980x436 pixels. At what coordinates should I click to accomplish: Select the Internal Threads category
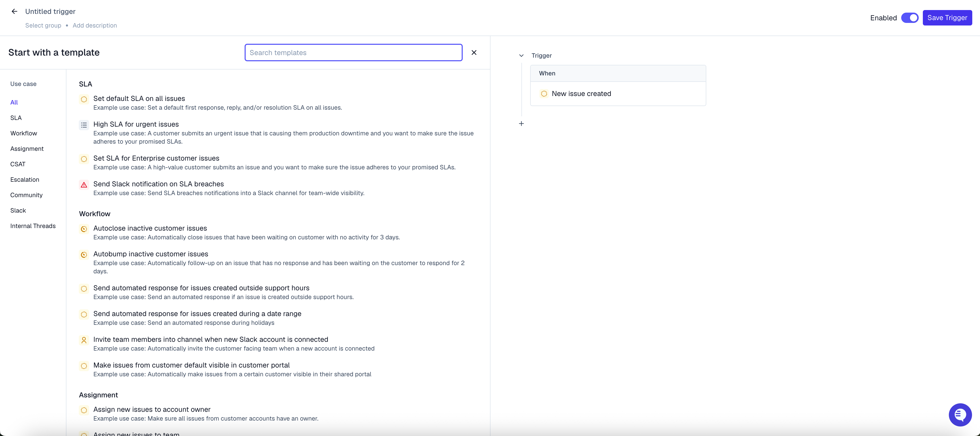pyautogui.click(x=33, y=226)
